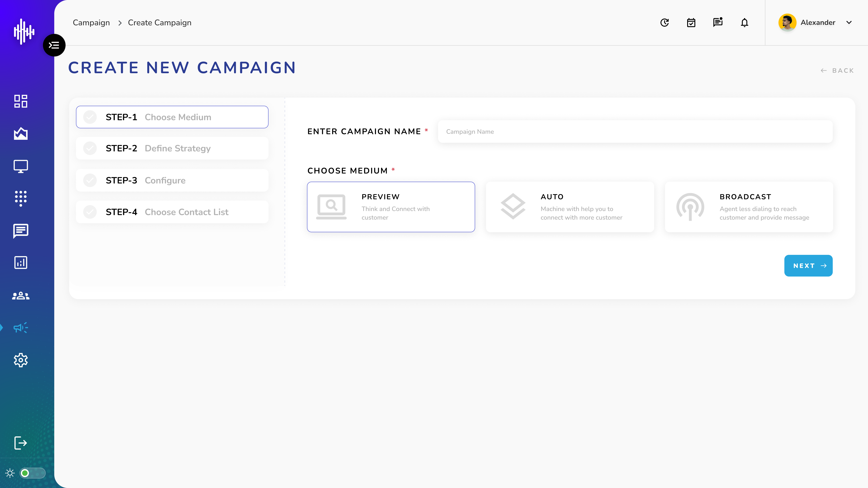Select the AUTO medium card

pyautogui.click(x=570, y=207)
